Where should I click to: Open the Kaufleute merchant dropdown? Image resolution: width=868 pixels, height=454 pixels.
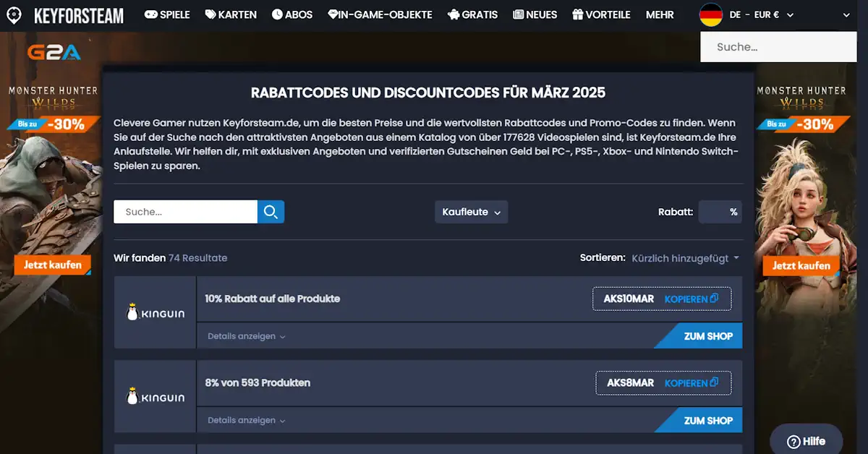point(471,212)
